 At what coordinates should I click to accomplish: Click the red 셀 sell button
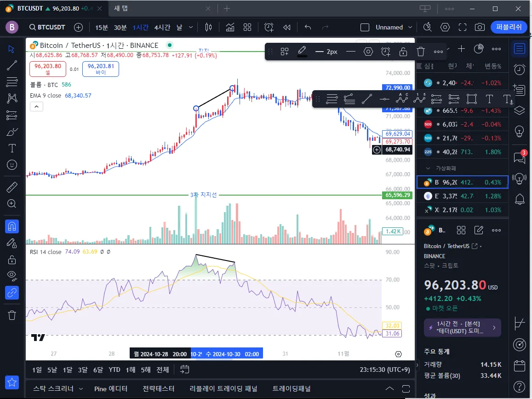click(48, 69)
